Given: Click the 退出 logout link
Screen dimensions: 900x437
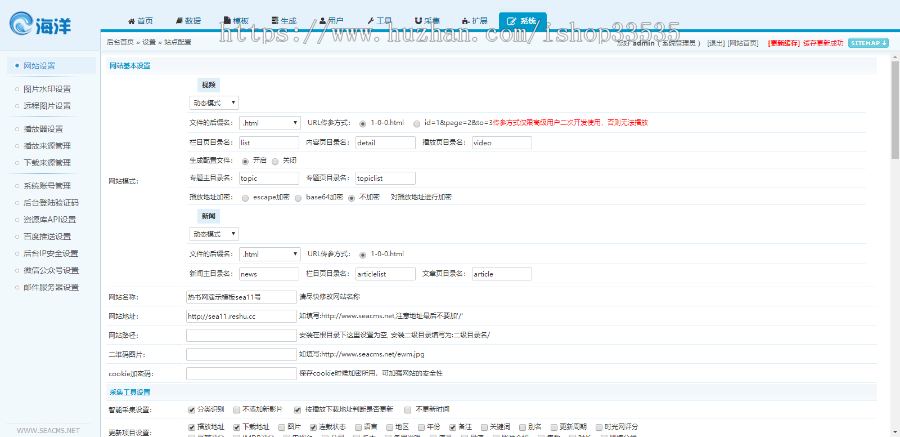Looking at the screenshot, I should pyautogui.click(x=716, y=43).
